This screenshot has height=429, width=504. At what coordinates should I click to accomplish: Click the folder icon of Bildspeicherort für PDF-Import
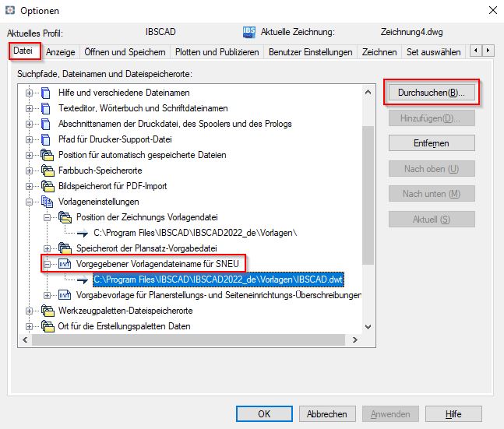coord(48,186)
